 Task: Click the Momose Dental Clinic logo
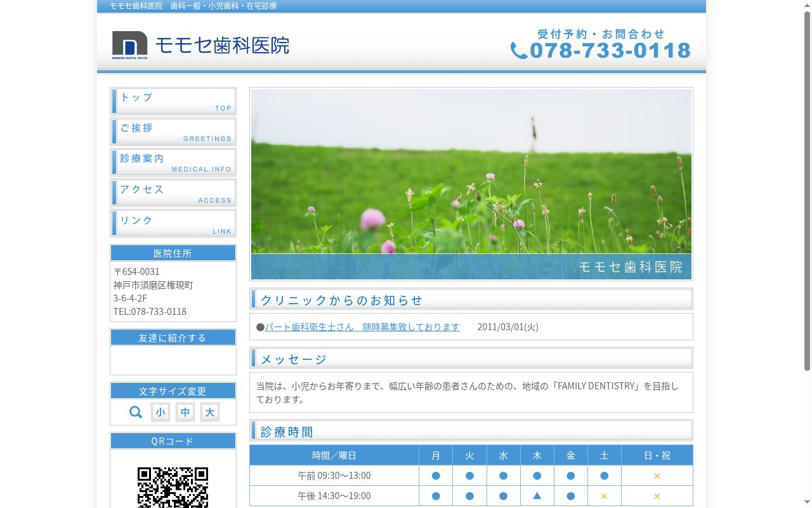tap(200, 45)
